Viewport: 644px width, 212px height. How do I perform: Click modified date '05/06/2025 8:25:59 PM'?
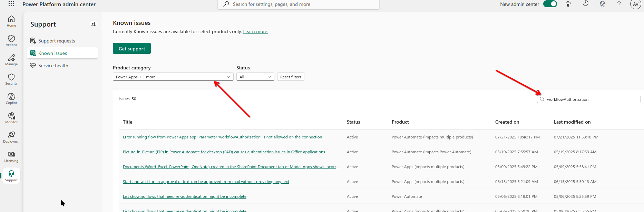click(575, 196)
